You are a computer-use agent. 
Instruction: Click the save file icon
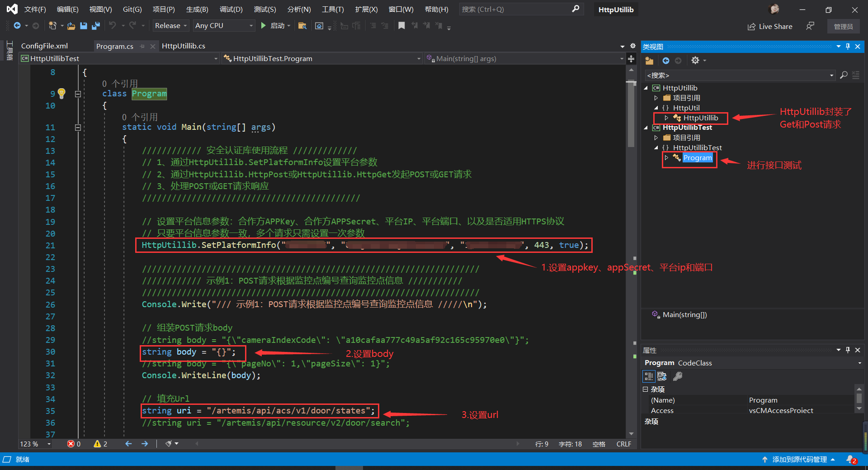[84, 26]
